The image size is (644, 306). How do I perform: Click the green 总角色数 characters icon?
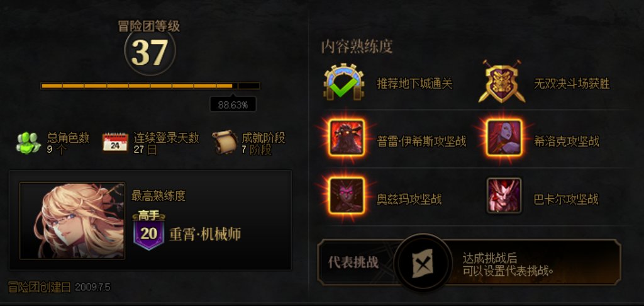(x=28, y=142)
